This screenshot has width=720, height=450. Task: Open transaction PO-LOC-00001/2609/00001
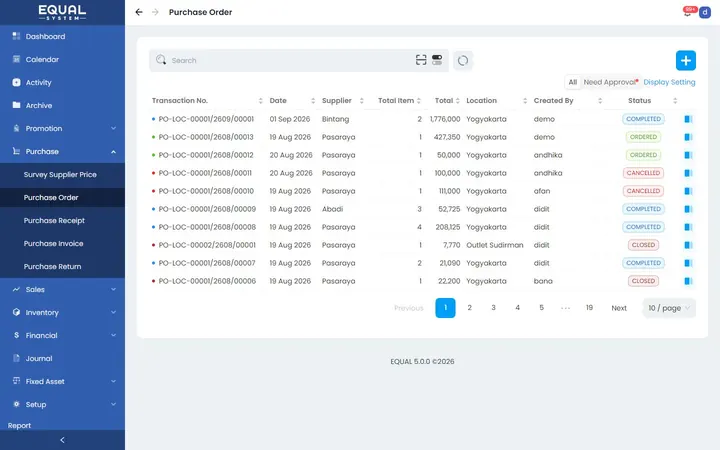(206, 119)
